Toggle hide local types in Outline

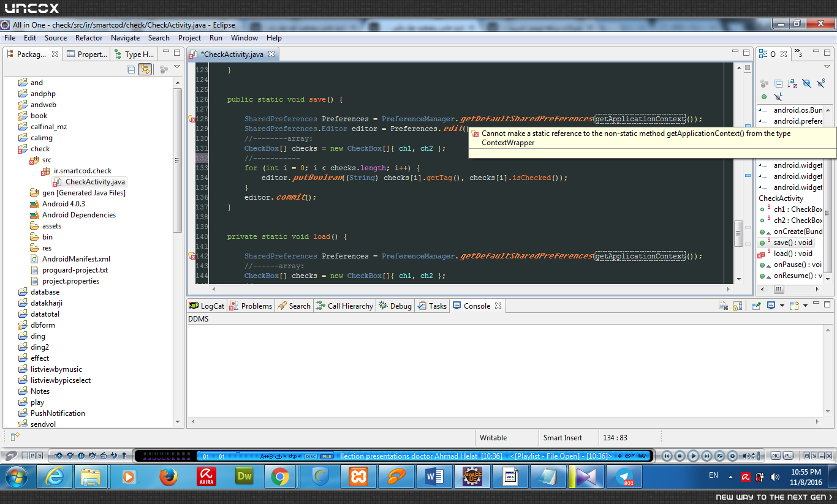pyautogui.click(x=778, y=97)
